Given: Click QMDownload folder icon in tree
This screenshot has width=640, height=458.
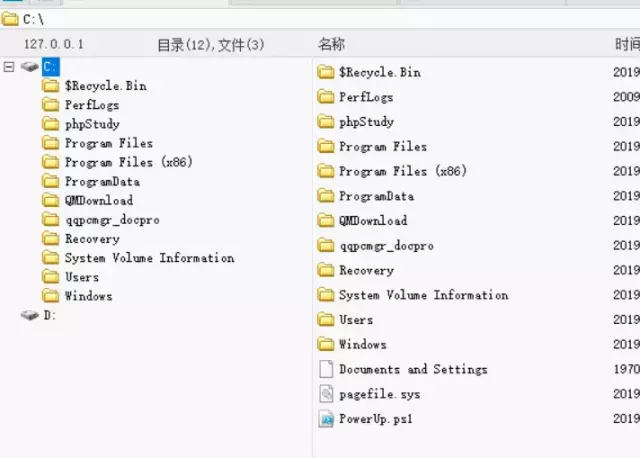Looking at the screenshot, I should coord(51,200).
